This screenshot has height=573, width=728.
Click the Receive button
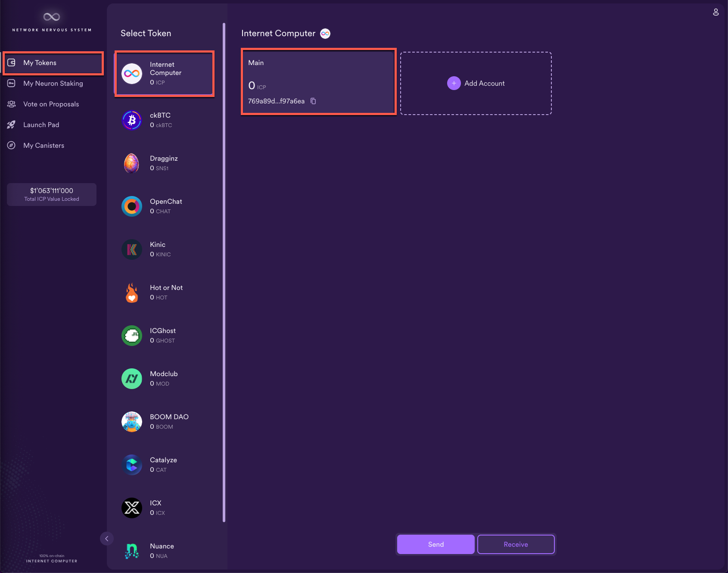click(x=516, y=544)
